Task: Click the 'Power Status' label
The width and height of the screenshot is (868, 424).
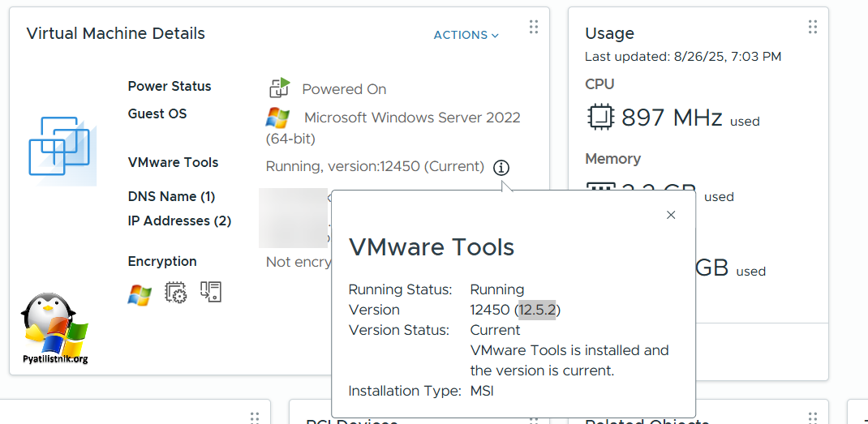Action: [x=170, y=87]
